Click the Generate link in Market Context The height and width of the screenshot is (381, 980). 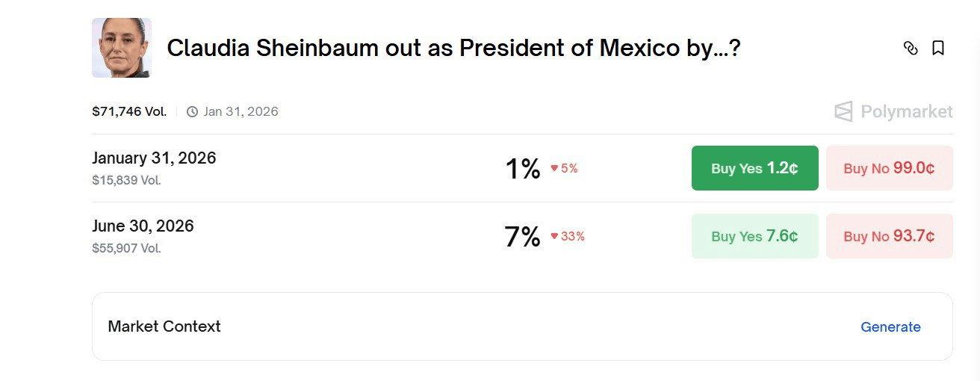click(x=890, y=326)
